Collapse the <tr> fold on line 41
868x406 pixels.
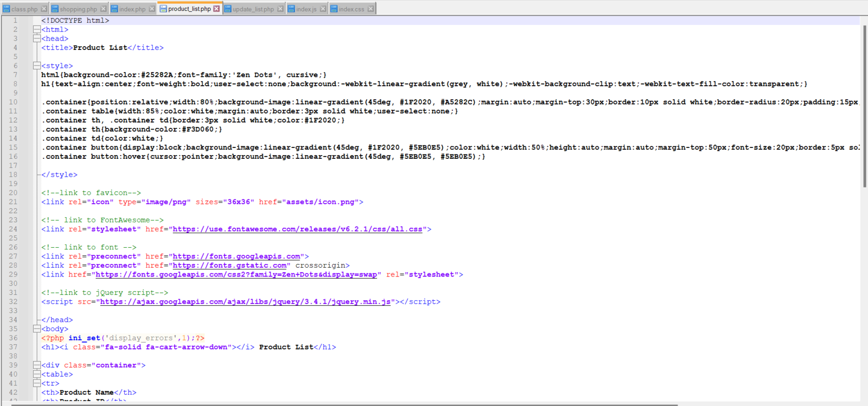click(x=36, y=383)
